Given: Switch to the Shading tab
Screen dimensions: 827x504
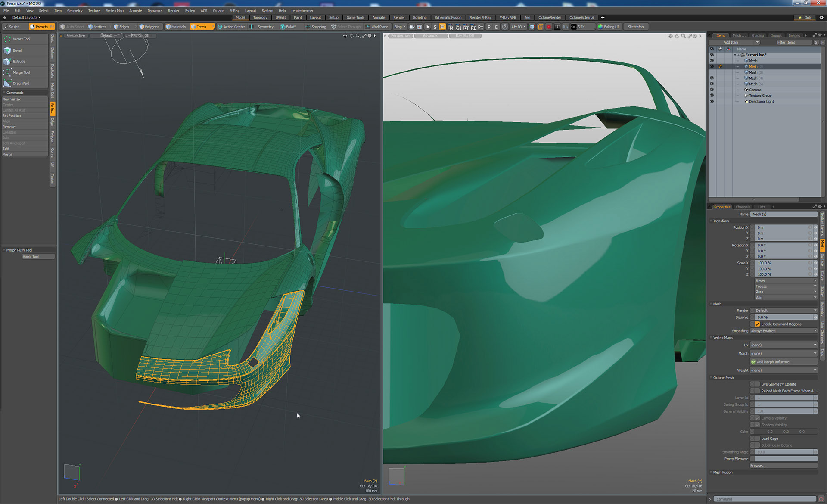Looking at the screenshot, I should pos(757,36).
